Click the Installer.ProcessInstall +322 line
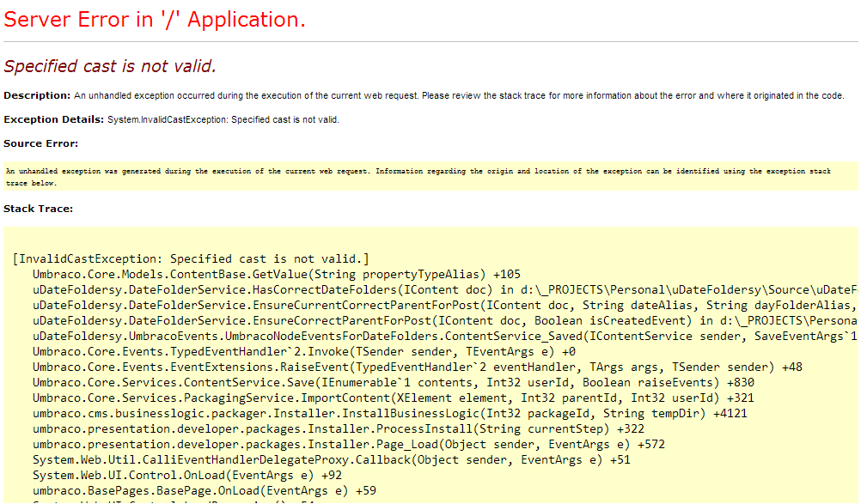The height and width of the screenshot is (504, 867). 339,428
